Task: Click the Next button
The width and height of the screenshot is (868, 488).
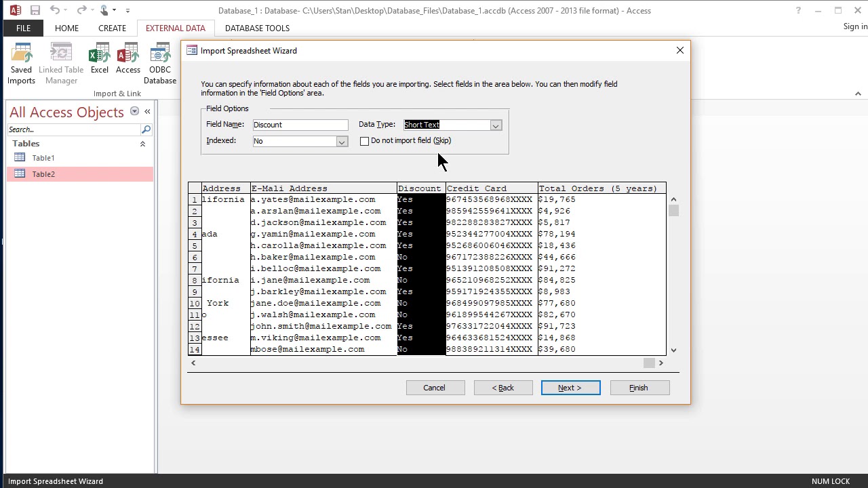Action: tap(570, 388)
